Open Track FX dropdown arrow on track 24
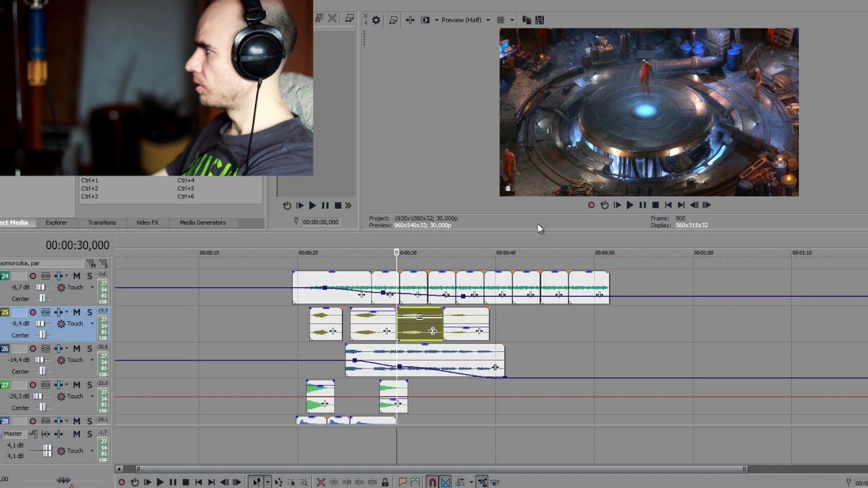This screenshot has height=488, width=868. pos(66,276)
